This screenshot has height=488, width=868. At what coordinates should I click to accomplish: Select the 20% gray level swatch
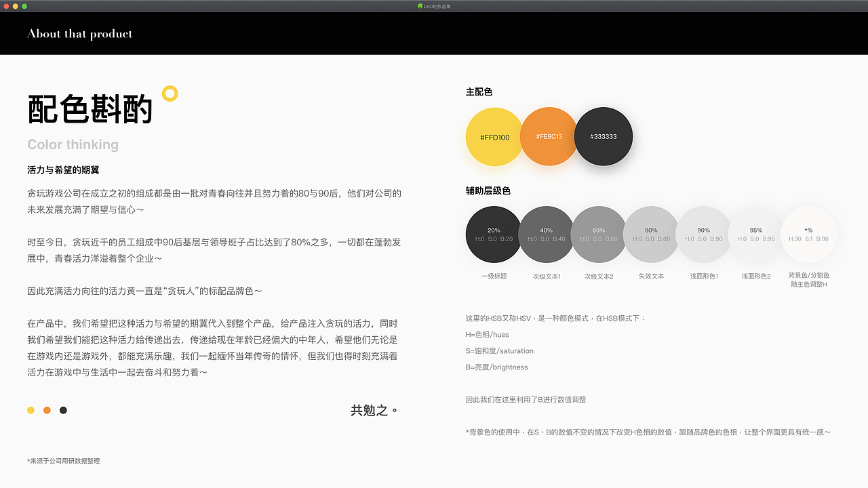pos(494,235)
